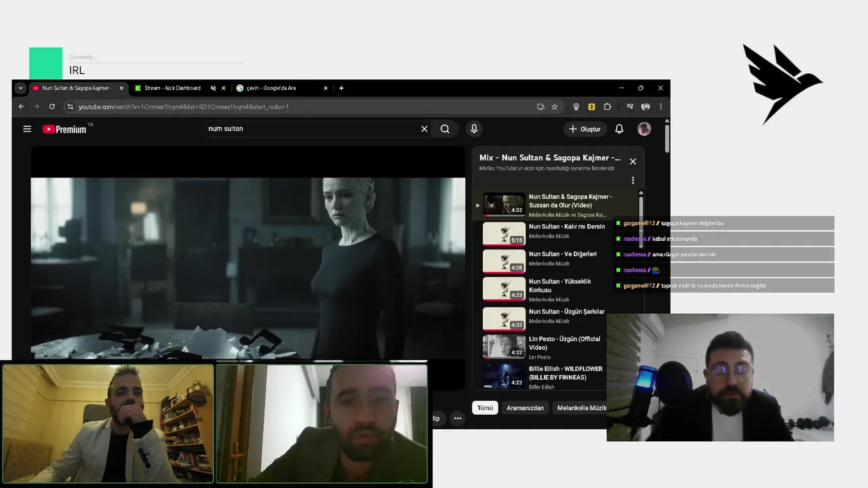Viewport: 868px width, 488px height.
Task: Click the main video player
Action: point(248,268)
